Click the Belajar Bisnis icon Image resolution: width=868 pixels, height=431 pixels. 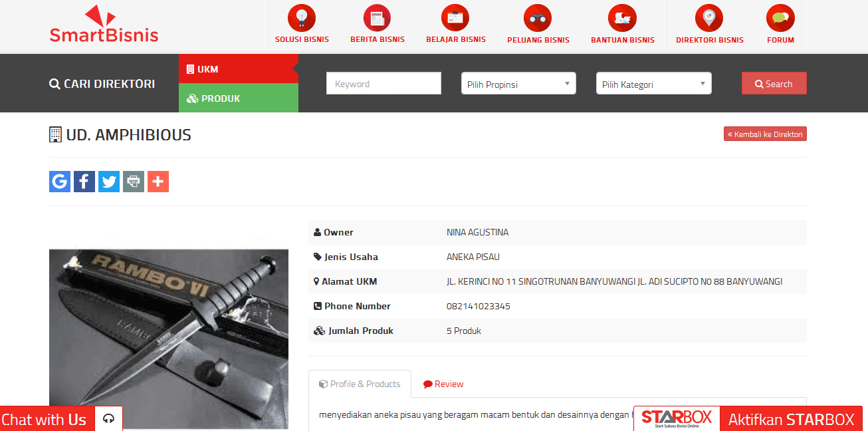point(455,18)
